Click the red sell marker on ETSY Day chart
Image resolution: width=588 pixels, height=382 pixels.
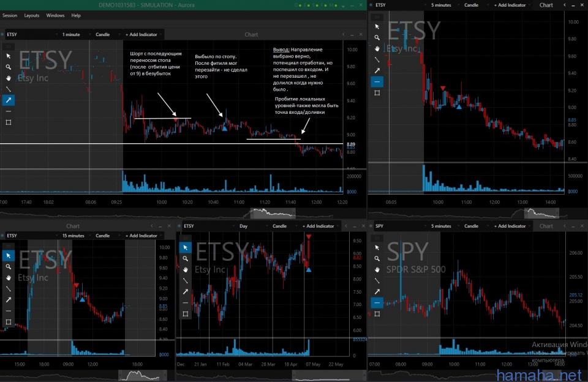[x=308, y=237]
